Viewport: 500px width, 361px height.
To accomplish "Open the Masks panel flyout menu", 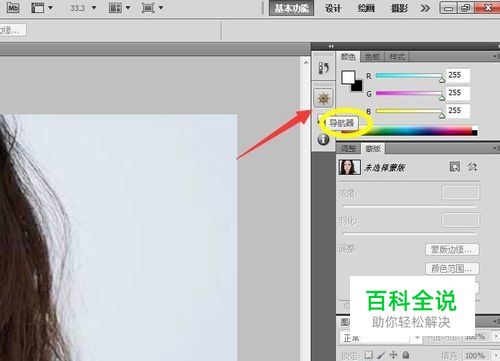I will [x=496, y=148].
